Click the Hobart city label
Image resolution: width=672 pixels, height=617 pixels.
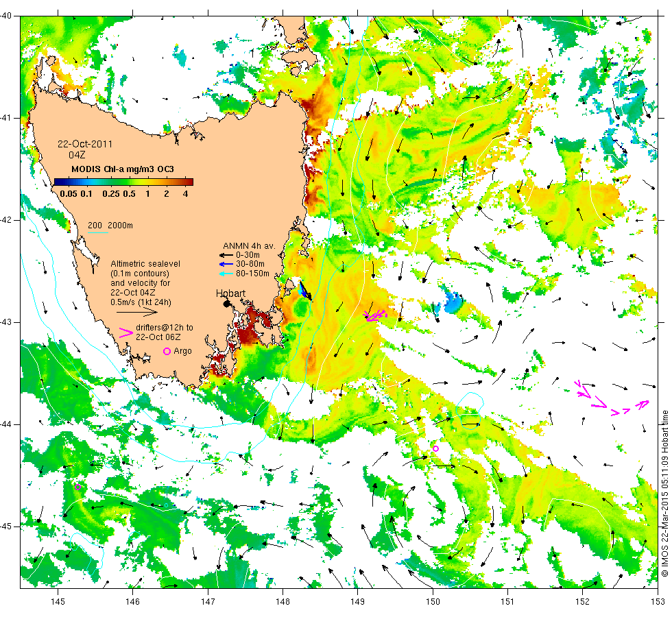pos(230,293)
